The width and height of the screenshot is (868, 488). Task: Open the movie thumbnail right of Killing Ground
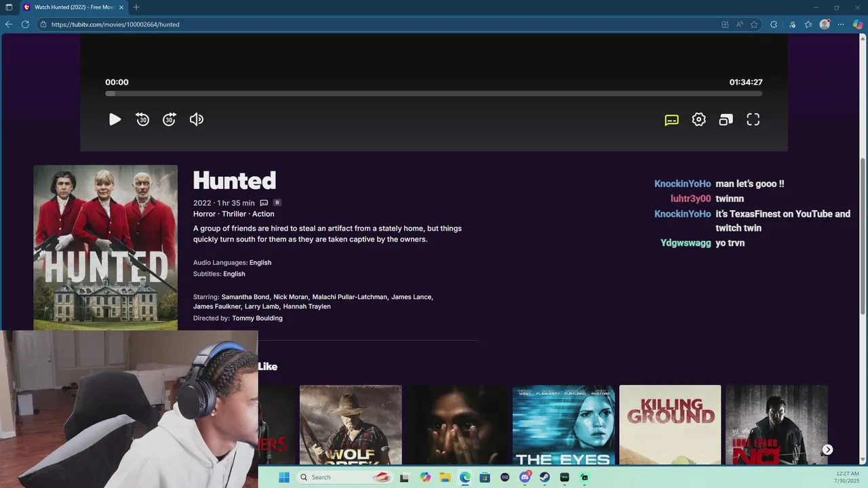(776, 425)
